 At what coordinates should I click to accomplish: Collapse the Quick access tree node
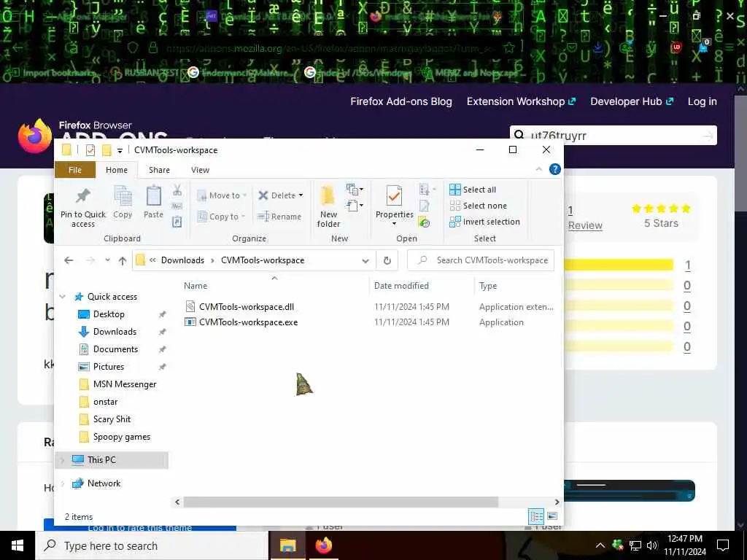pyautogui.click(x=63, y=297)
